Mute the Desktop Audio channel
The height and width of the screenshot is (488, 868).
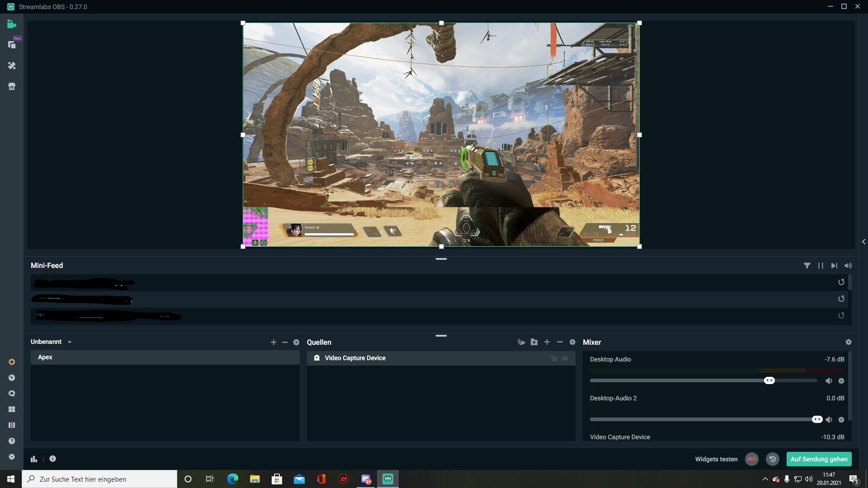coord(829,381)
